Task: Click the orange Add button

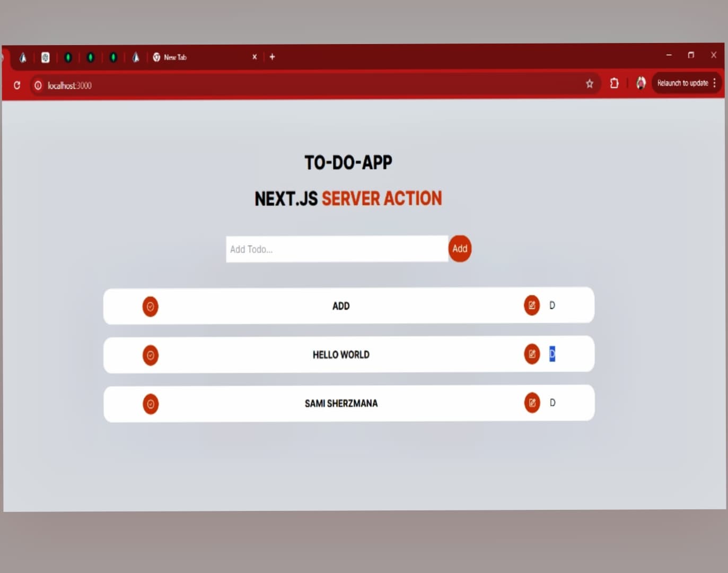Action: pos(460,248)
